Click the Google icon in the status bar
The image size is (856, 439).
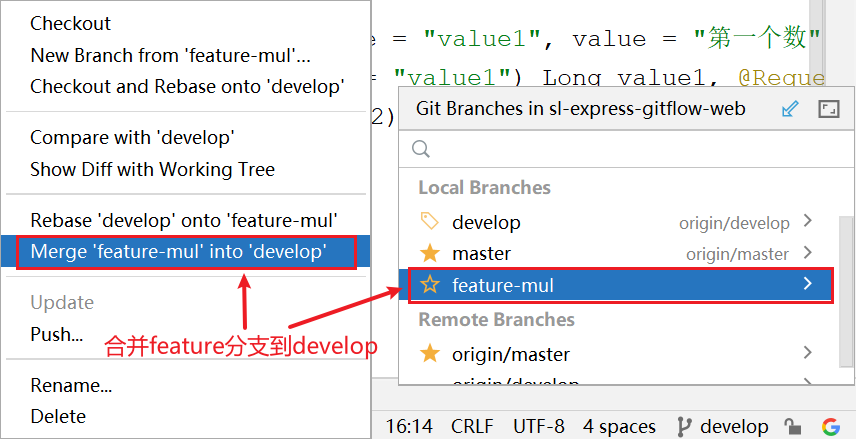click(x=830, y=426)
